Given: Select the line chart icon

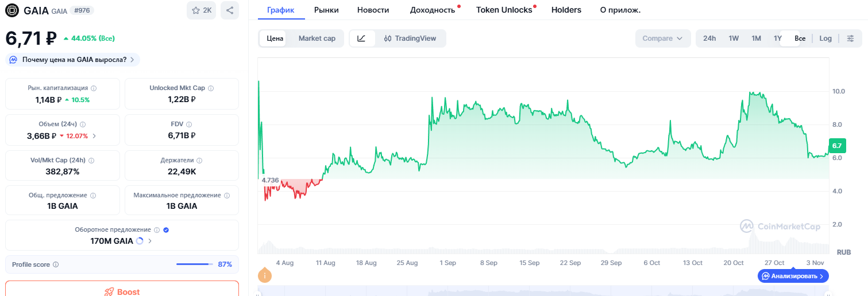Looking at the screenshot, I should coord(361,38).
